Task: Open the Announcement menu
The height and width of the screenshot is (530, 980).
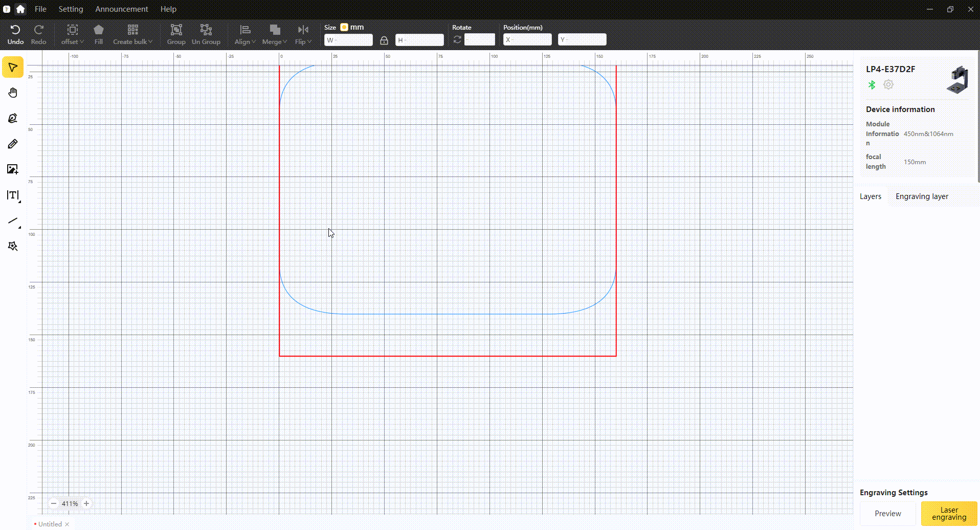Action: (x=122, y=9)
